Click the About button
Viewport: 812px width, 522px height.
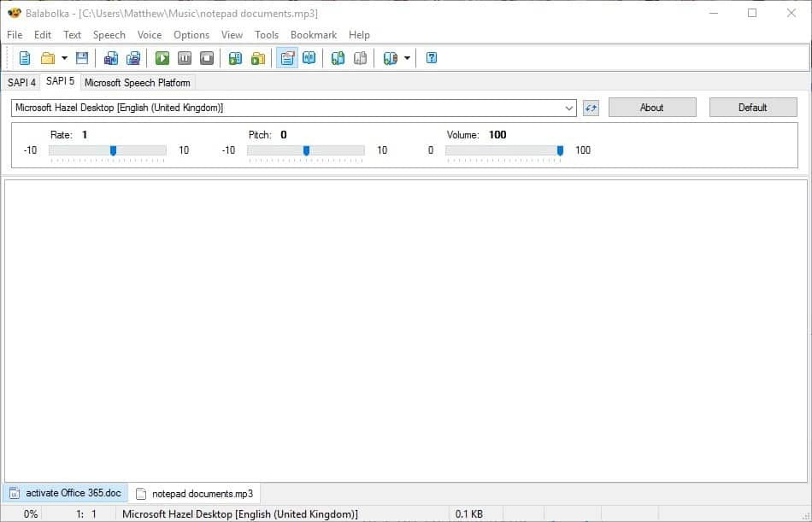[x=652, y=107]
